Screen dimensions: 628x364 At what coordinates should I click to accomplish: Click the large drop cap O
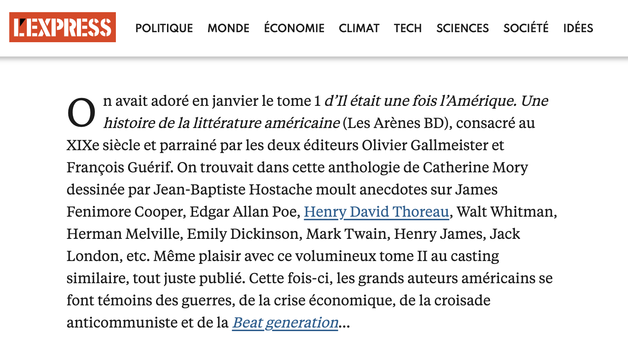(82, 113)
